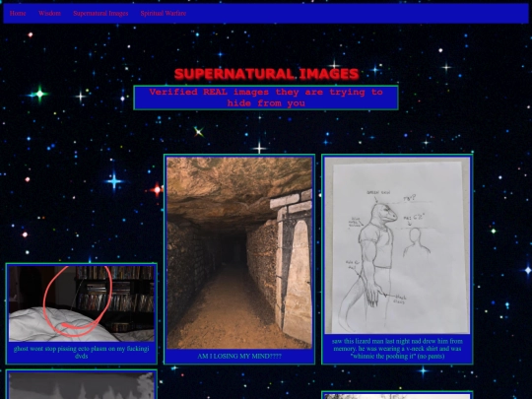The width and height of the screenshot is (532, 399).
Task: Open the grayscale image below the ghost card
Action: (82, 386)
